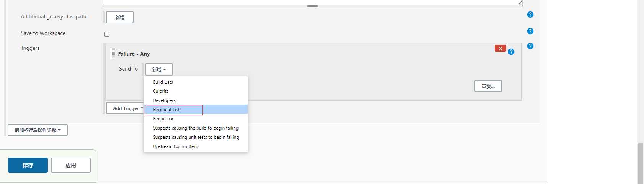Open help icon for Triggers row
Screen dimensions: 644x184
coord(530,46)
